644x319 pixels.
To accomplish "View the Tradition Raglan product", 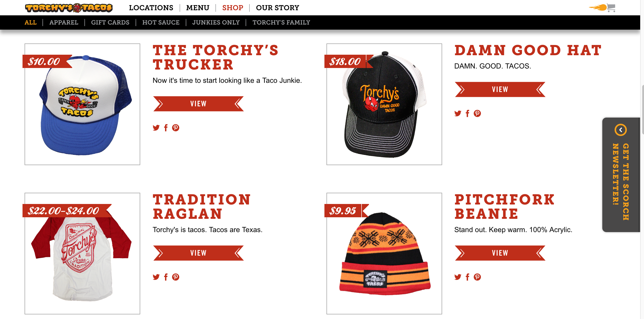I will tap(198, 253).
